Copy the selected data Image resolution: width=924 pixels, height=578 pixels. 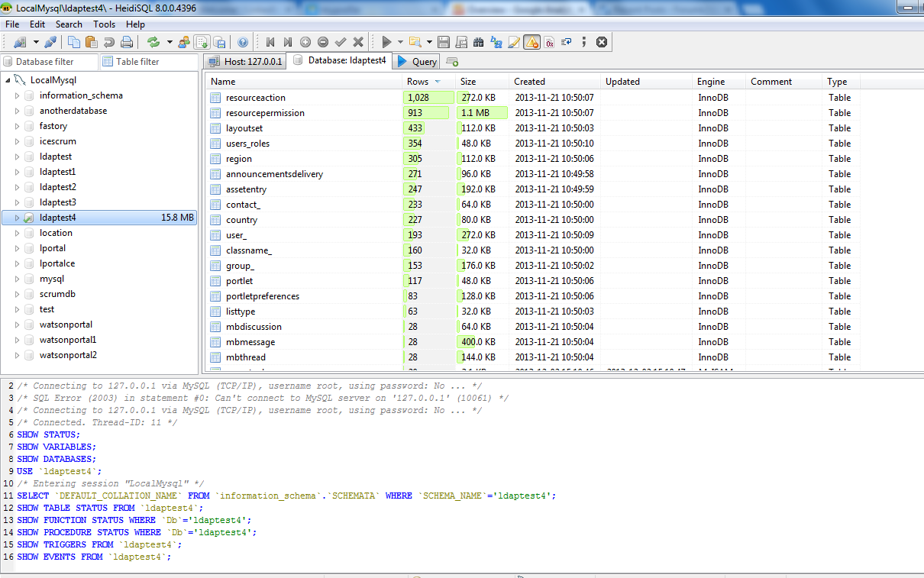pos(74,42)
